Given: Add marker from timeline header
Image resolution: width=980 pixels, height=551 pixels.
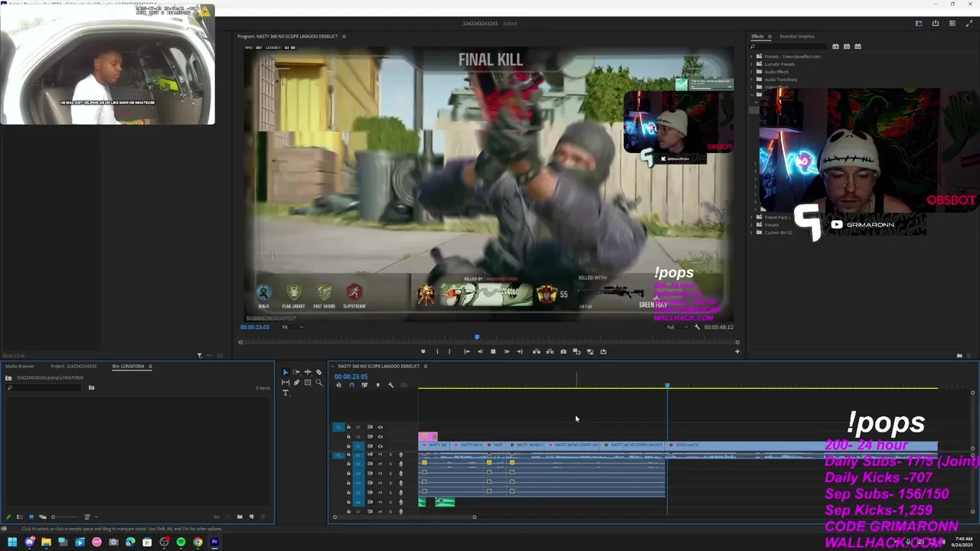Looking at the screenshot, I should [x=377, y=385].
